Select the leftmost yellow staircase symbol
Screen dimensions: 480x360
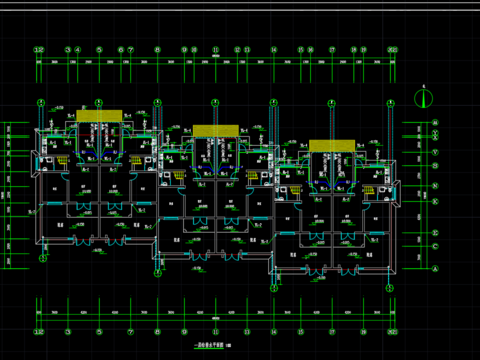(62, 160)
